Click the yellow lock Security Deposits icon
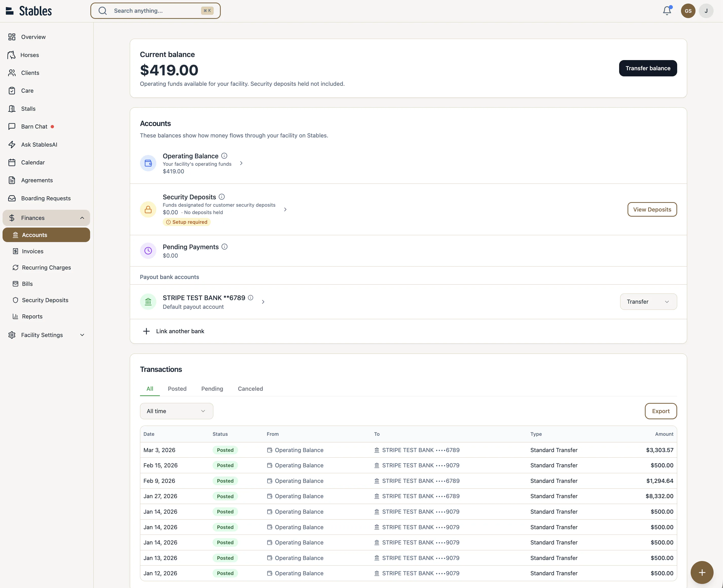 pyautogui.click(x=148, y=210)
